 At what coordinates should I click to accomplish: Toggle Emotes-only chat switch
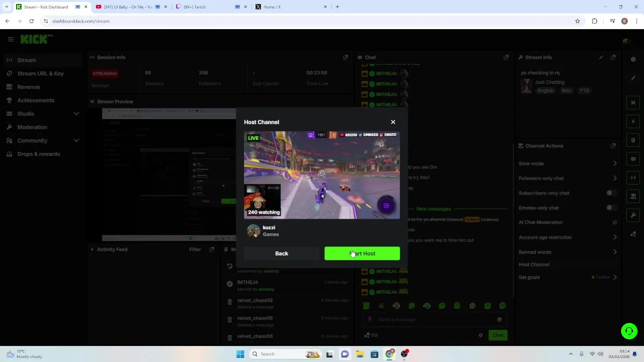click(x=611, y=208)
